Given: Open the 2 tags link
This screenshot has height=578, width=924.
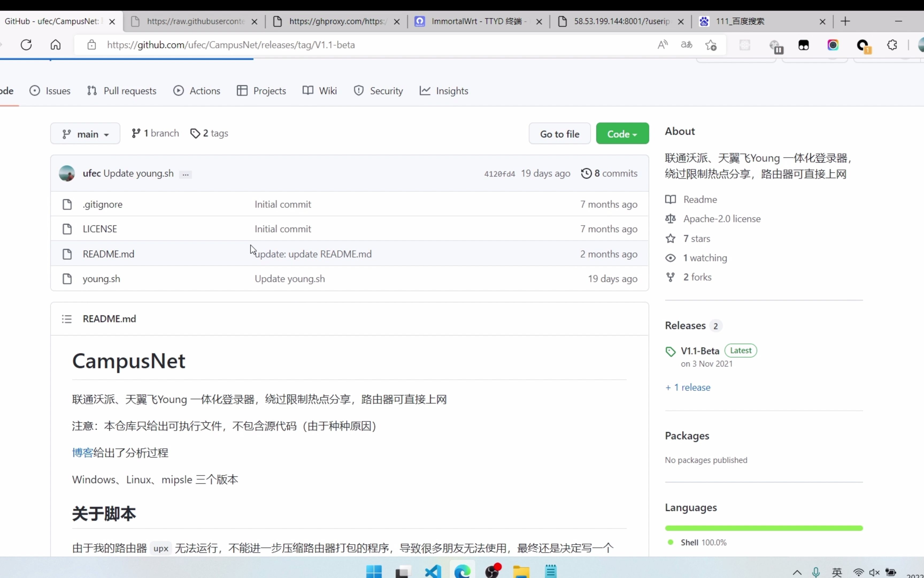Looking at the screenshot, I should 209,133.
